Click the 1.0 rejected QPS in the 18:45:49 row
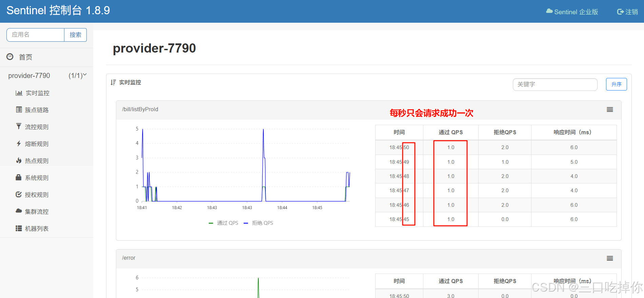Image resolution: width=644 pixels, height=298 pixels. click(505, 162)
